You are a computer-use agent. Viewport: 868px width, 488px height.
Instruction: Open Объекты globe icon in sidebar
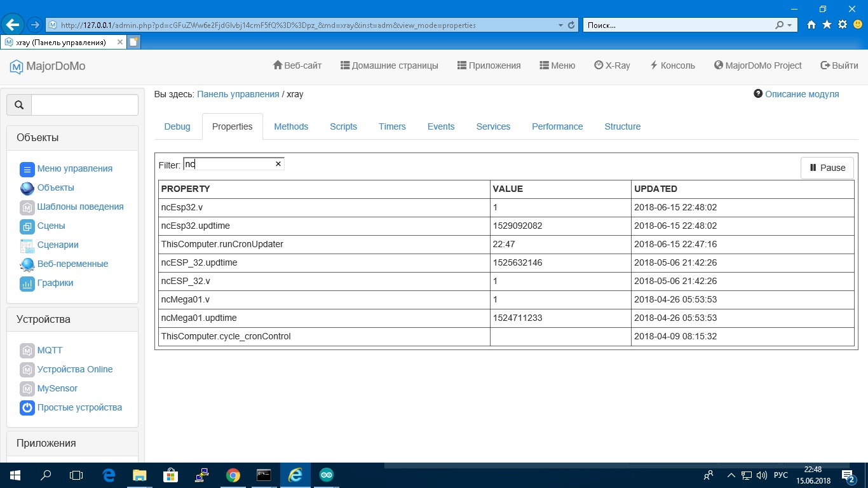click(27, 188)
